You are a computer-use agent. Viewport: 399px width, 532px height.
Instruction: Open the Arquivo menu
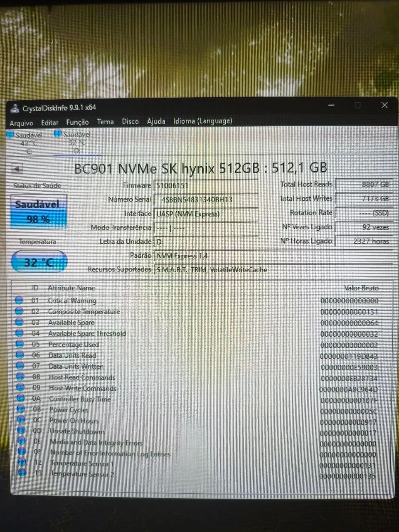pyautogui.click(x=21, y=123)
